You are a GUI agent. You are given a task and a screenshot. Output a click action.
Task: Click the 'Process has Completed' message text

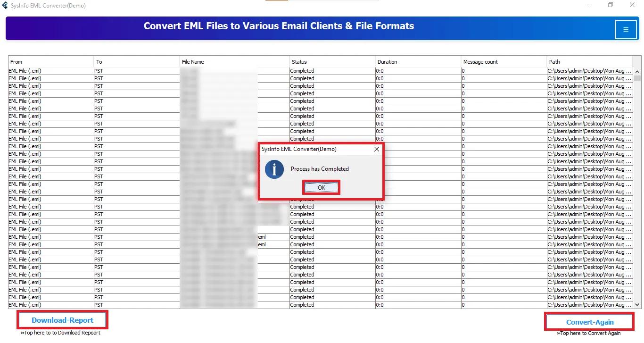[320, 169]
